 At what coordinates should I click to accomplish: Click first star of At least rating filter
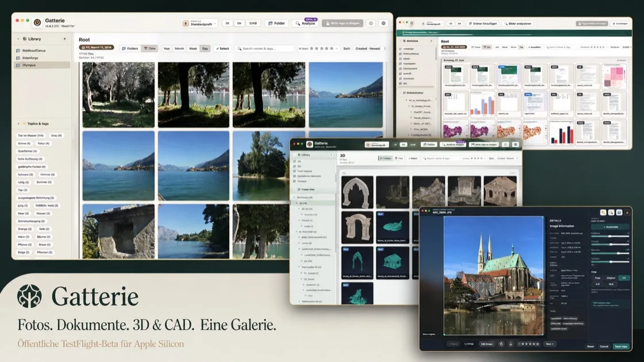[x=312, y=48]
